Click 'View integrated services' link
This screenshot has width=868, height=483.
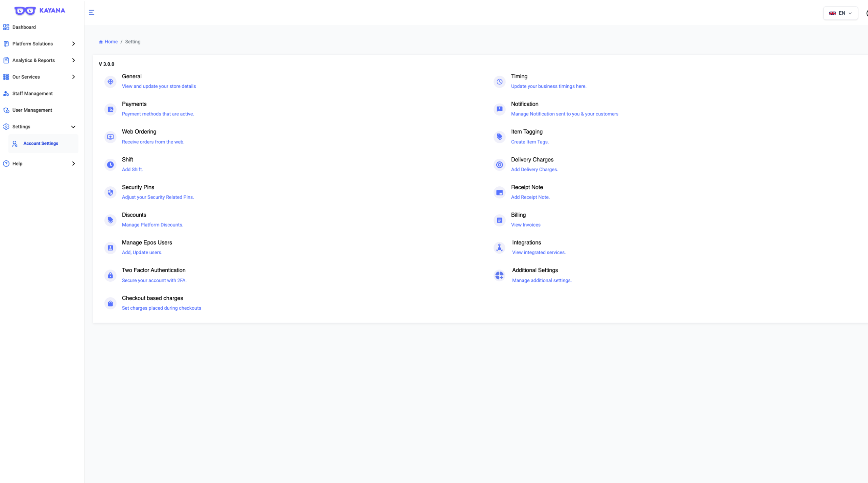point(539,252)
